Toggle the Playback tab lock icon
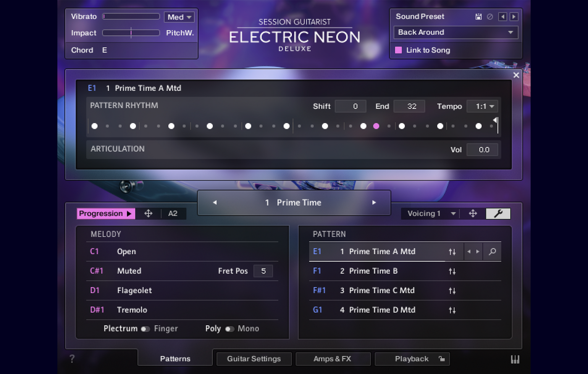Viewport: 588px width, 374px height. point(441,359)
